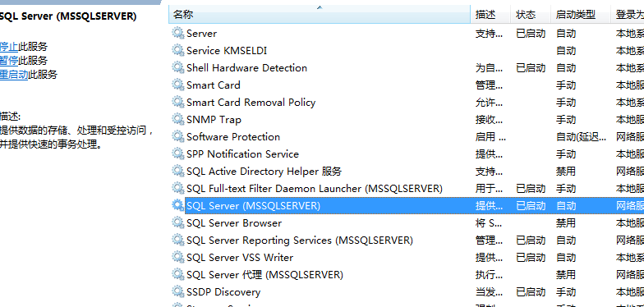Select the Server service name
This screenshot has width=644, height=307.
(x=201, y=33)
